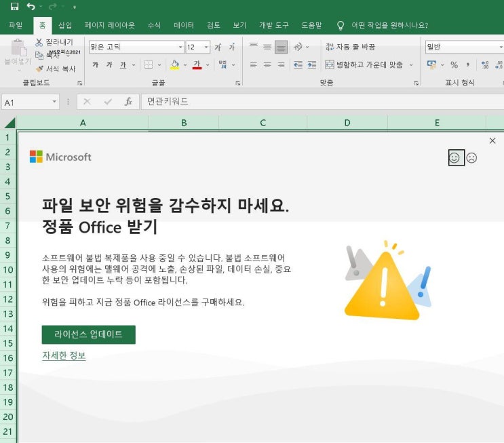Open the quick access toolbar customize arrow

[74, 7]
